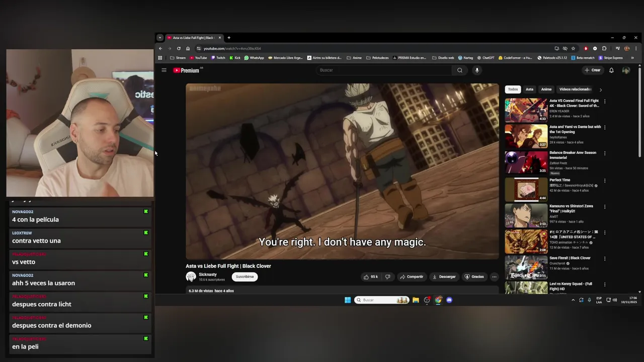
Task: Expand more bookmarks chevron in bookmarks bar
Action: click(632, 58)
